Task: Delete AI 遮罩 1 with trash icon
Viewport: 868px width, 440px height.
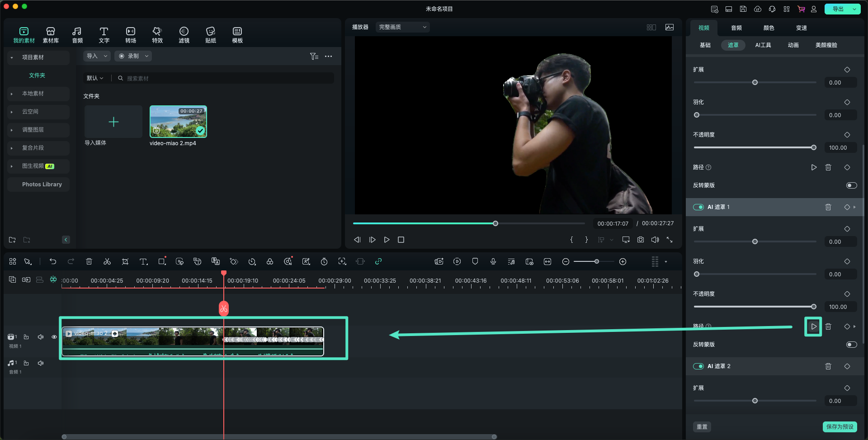Action: point(828,207)
